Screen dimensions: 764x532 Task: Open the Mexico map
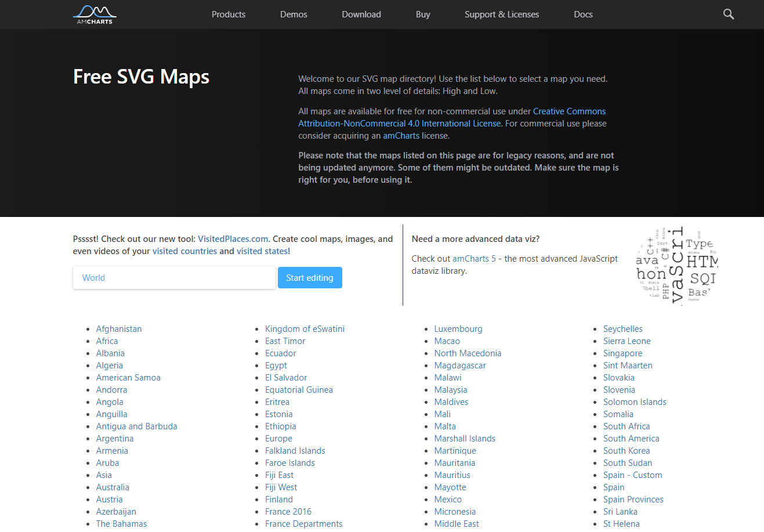pos(448,500)
